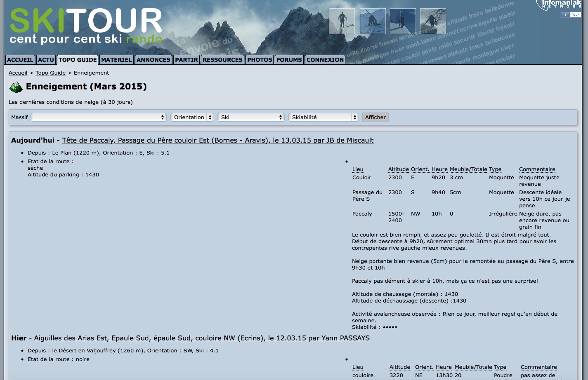Viewport: 588px width, 380px height.
Task: Click "Altitude de chaussage (montée) : 1430"
Action: (405, 294)
